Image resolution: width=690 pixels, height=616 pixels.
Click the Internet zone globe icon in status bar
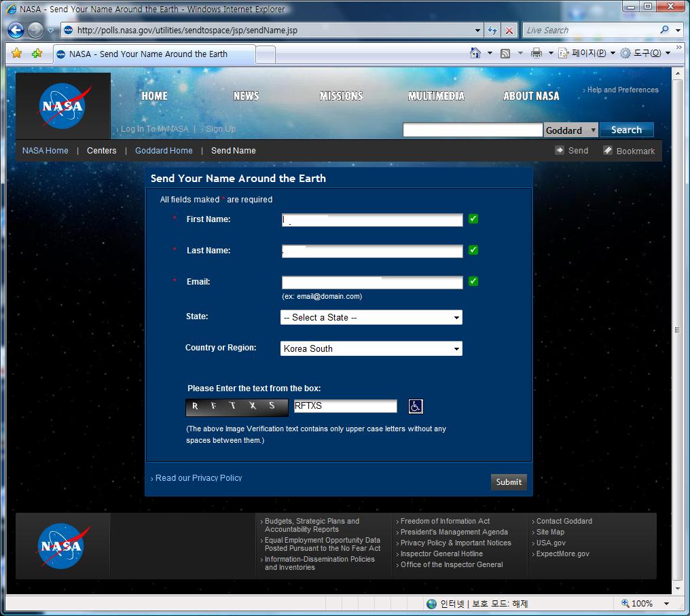pyautogui.click(x=432, y=604)
